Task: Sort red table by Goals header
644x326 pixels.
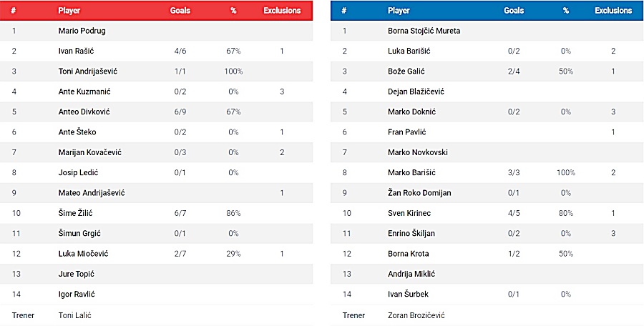Action: 180,11
